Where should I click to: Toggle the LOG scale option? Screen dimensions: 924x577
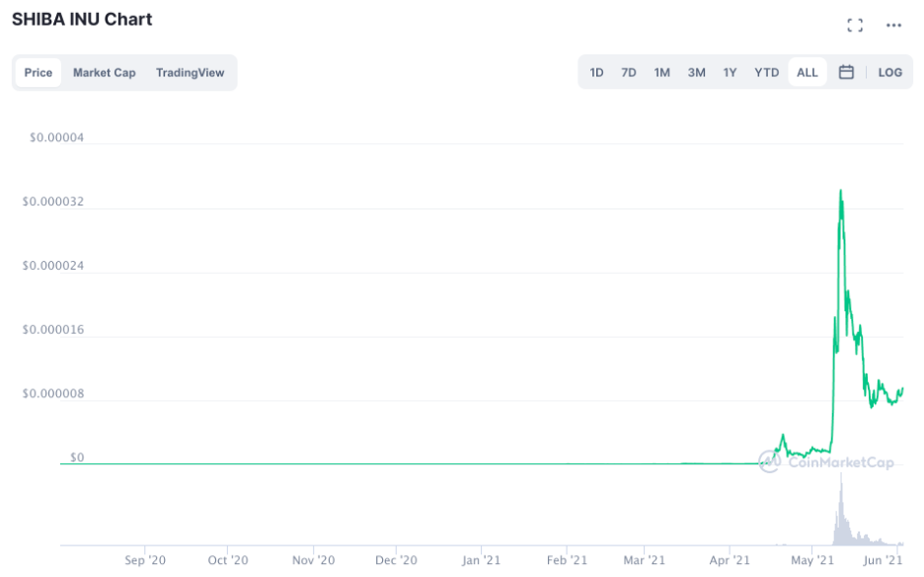tap(889, 72)
